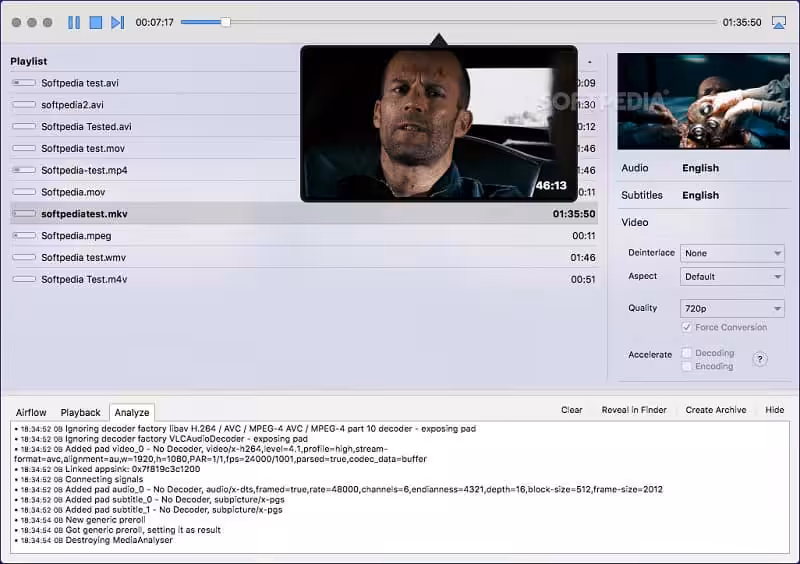800x564 pixels.
Task: Click the playback seek slider knob
Action: pos(225,22)
